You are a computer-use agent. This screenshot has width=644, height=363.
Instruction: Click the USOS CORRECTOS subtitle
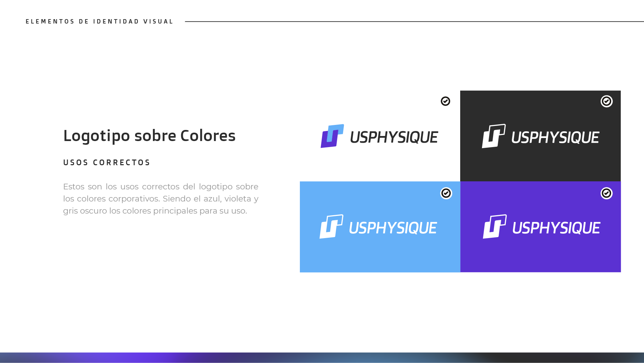[x=107, y=163]
